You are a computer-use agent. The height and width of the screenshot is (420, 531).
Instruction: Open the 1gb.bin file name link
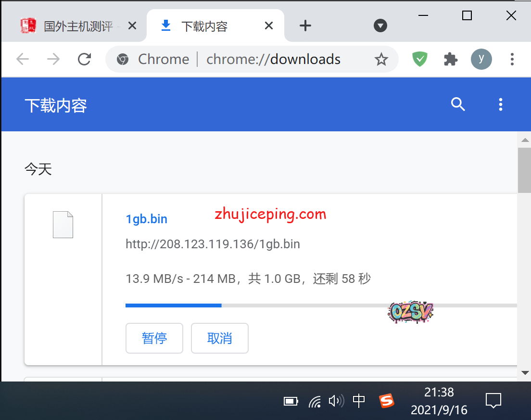point(146,219)
